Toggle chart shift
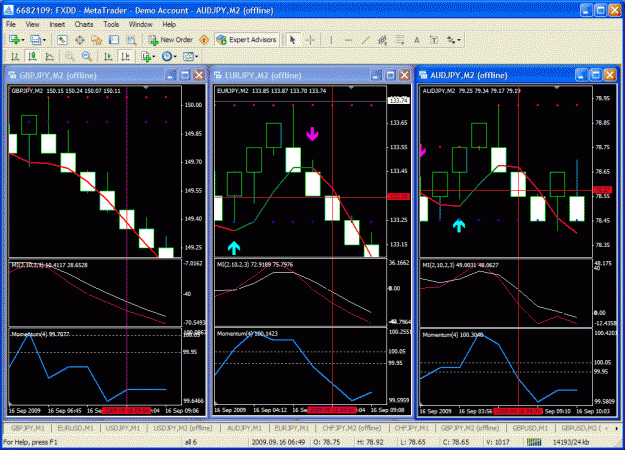The width and height of the screenshot is (625, 450). pyautogui.click(x=126, y=57)
